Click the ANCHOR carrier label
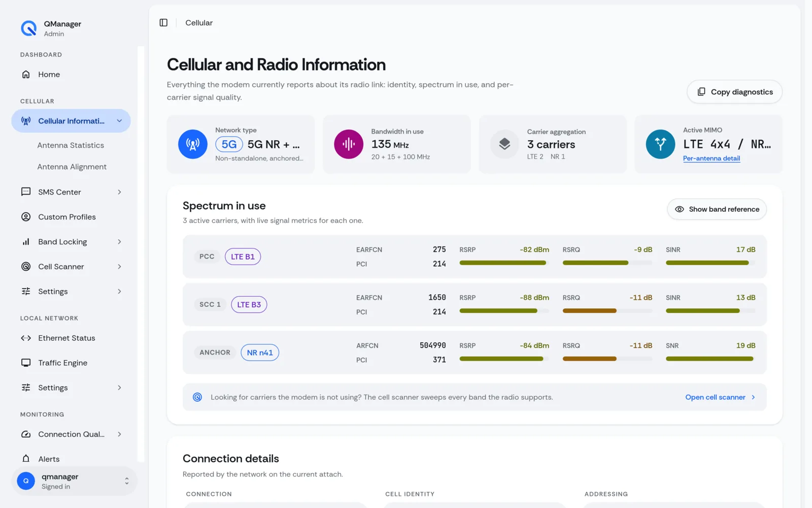The image size is (812, 508). (215, 353)
